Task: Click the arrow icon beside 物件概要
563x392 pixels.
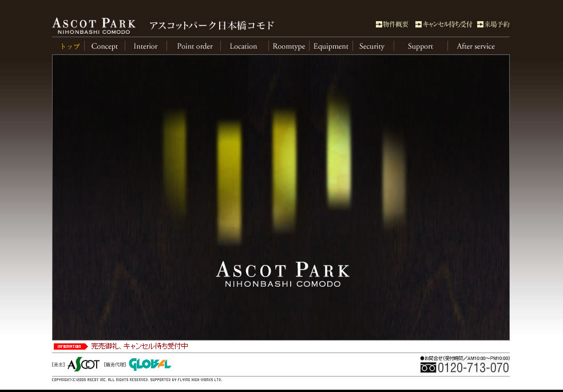Action: (x=379, y=25)
